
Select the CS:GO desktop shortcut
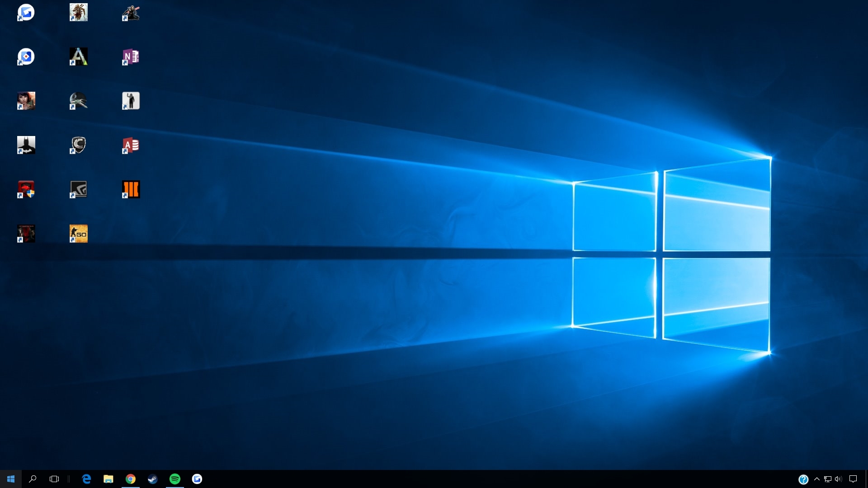pos(79,234)
